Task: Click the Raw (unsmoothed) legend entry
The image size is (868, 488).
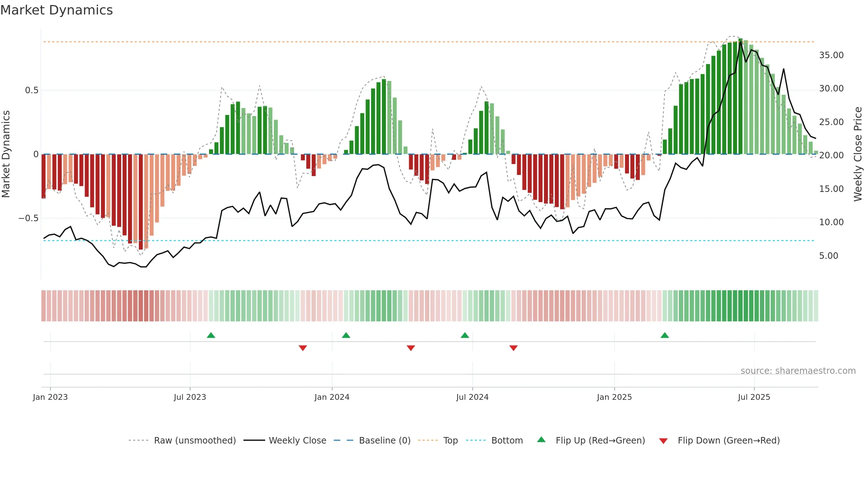Action: tap(182, 440)
